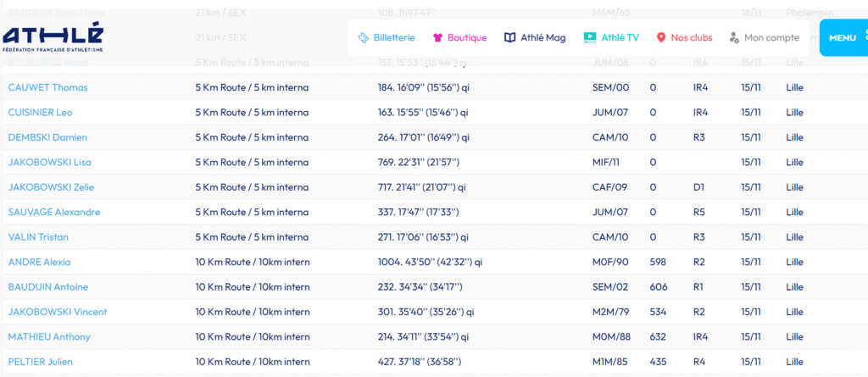Click the Billetterie ticket icon

363,38
